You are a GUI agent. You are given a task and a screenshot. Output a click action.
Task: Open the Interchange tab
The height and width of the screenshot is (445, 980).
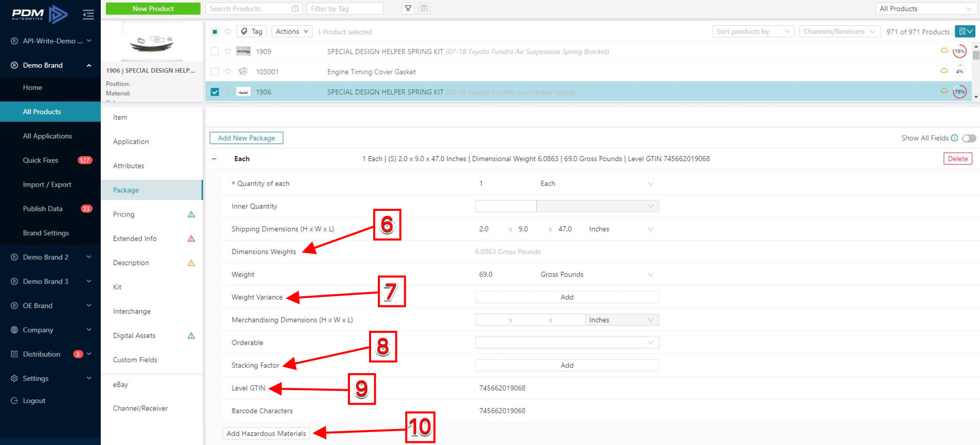point(151,311)
